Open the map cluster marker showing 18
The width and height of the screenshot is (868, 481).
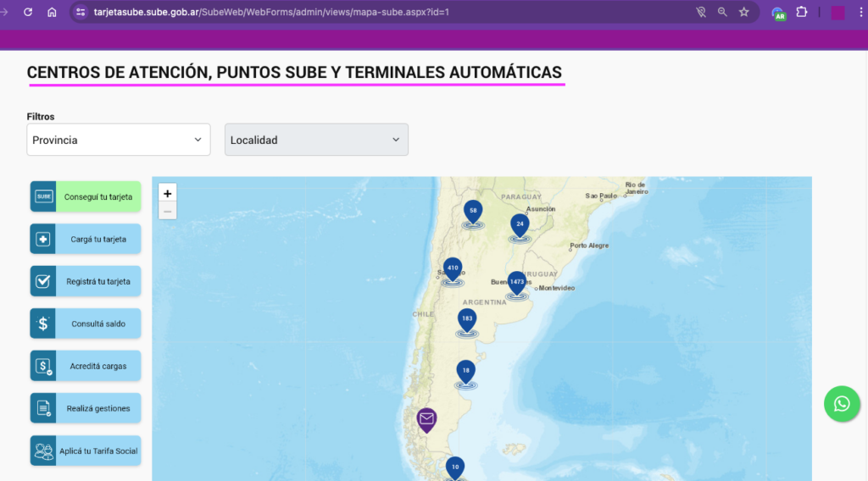465,373
